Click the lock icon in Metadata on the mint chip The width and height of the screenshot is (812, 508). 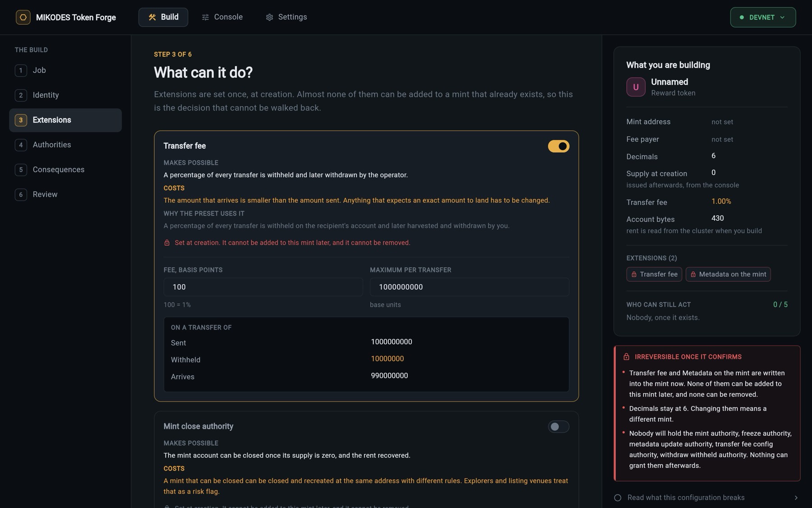pyautogui.click(x=693, y=275)
